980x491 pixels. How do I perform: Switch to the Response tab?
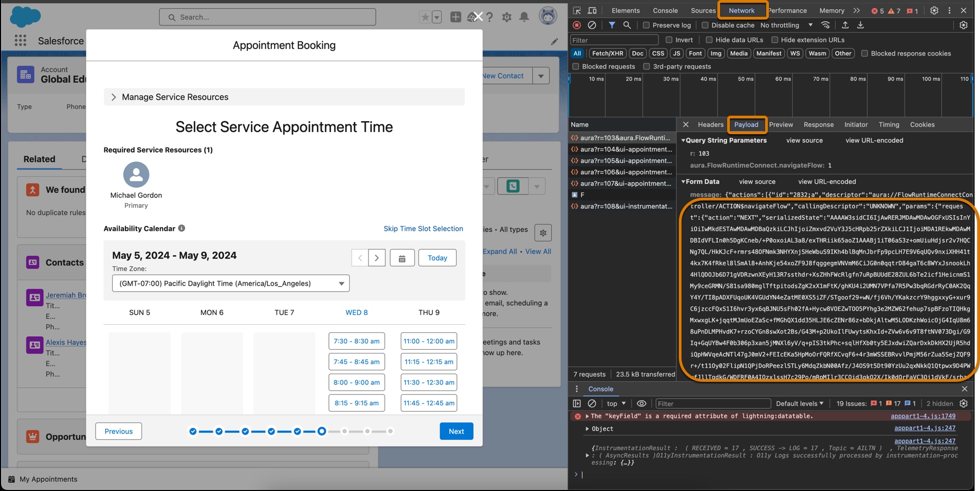coord(818,124)
